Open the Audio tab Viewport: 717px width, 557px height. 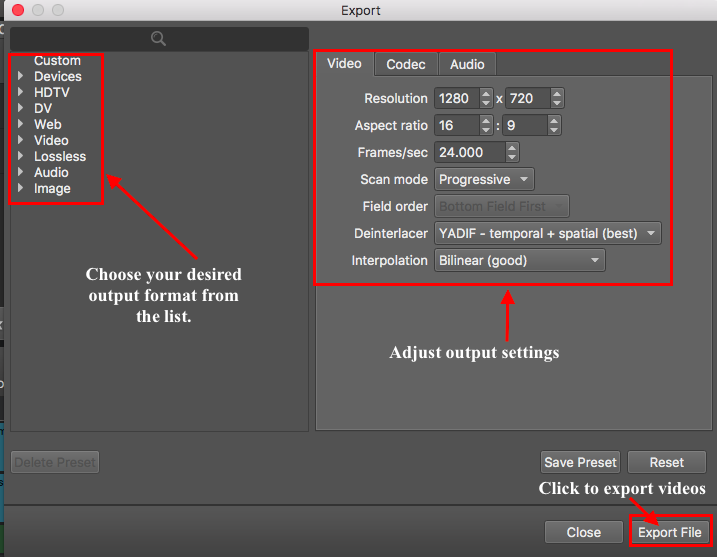(467, 64)
